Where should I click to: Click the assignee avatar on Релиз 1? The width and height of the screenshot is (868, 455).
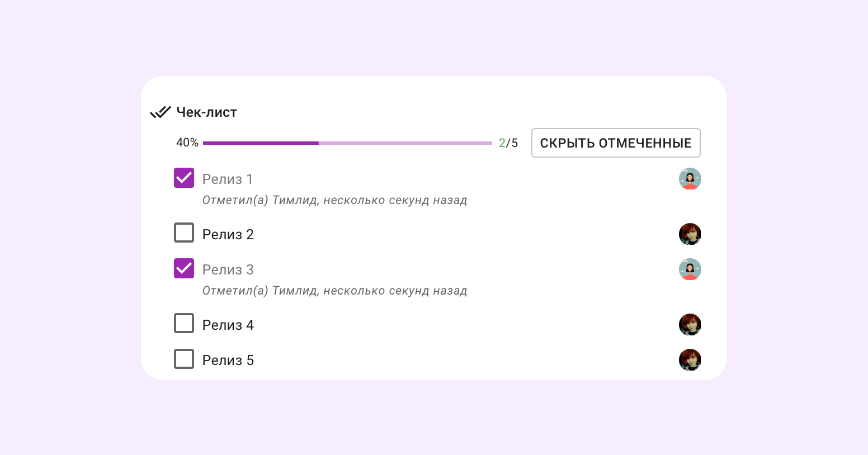pos(690,179)
